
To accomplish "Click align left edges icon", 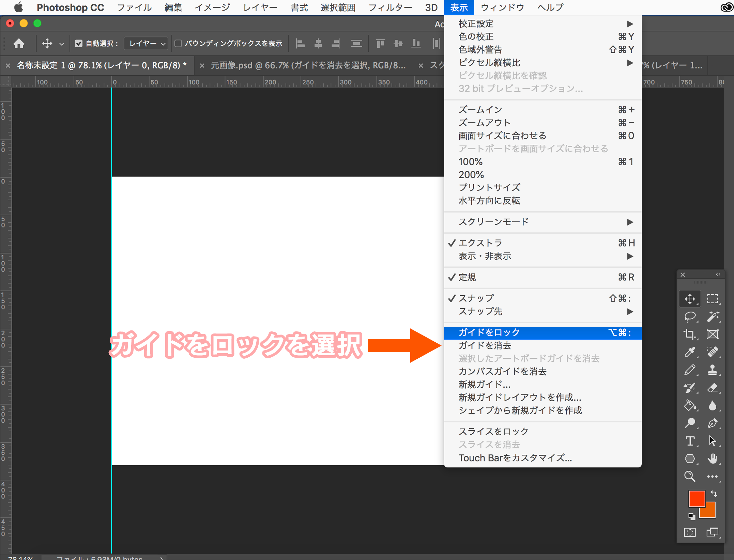I will 300,43.
